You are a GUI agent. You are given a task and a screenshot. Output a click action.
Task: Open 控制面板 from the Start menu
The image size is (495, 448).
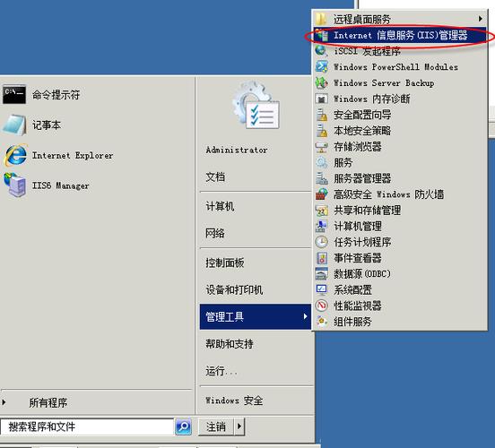pyautogui.click(x=225, y=263)
